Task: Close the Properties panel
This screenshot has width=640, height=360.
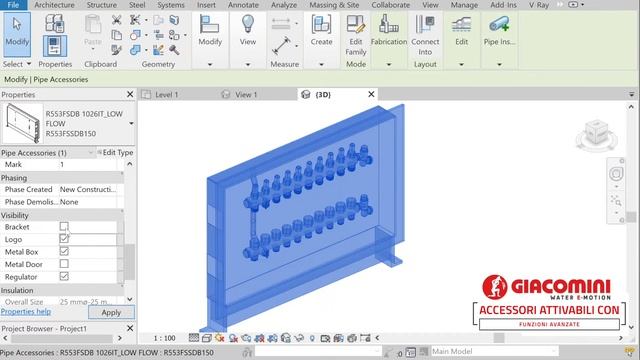Action: tap(130, 94)
